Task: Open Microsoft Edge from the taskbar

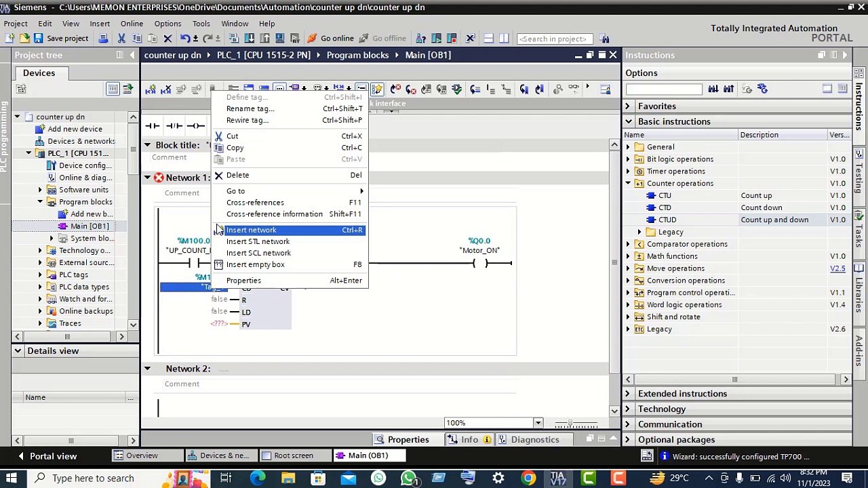Action: pos(258,479)
